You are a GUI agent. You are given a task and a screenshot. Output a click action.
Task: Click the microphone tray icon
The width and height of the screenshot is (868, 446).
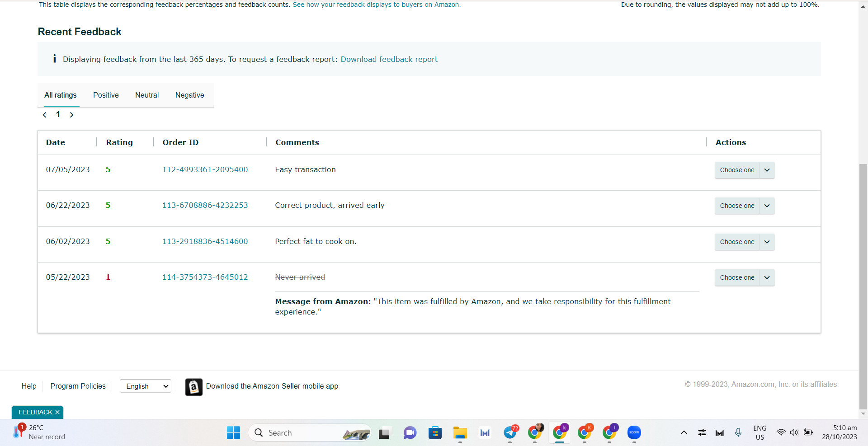tap(738, 432)
